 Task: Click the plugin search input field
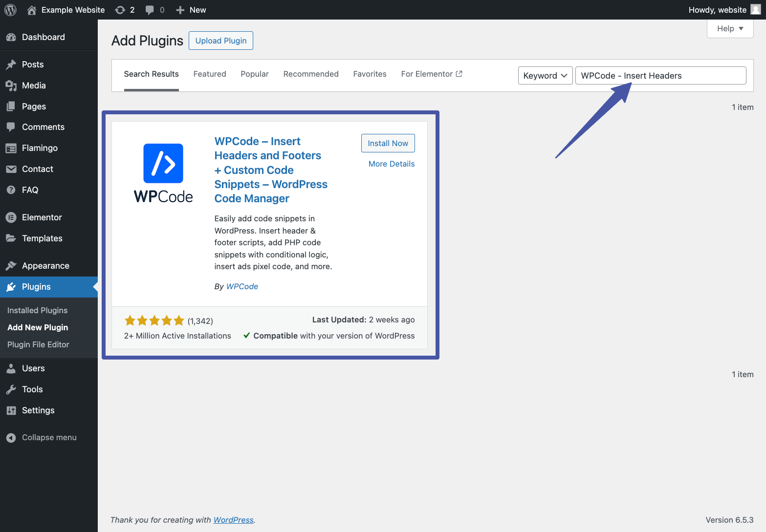(661, 76)
